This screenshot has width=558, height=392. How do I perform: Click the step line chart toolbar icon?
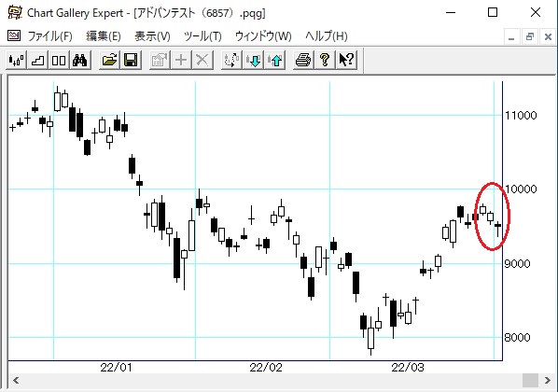[x=37, y=60]
